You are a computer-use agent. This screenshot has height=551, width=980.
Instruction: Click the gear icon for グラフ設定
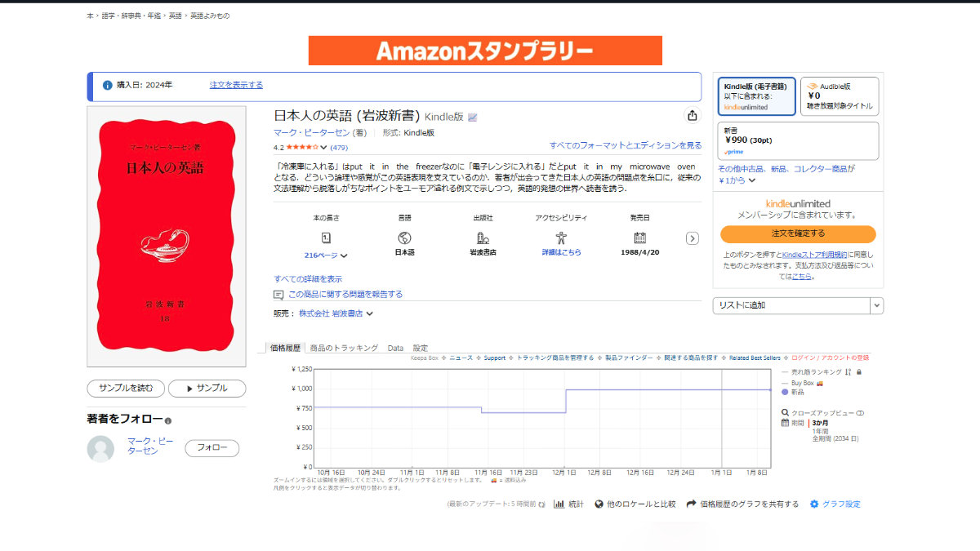point(813,504)
